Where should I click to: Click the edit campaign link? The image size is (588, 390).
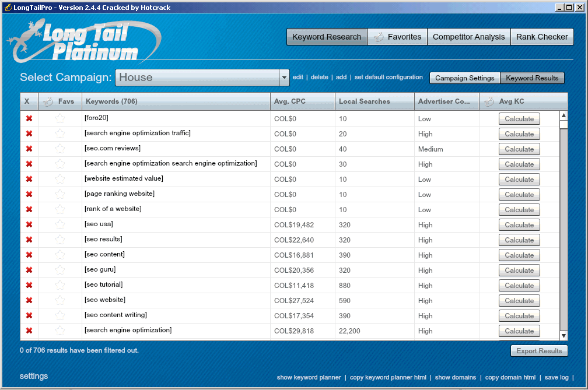coord(298,77)
